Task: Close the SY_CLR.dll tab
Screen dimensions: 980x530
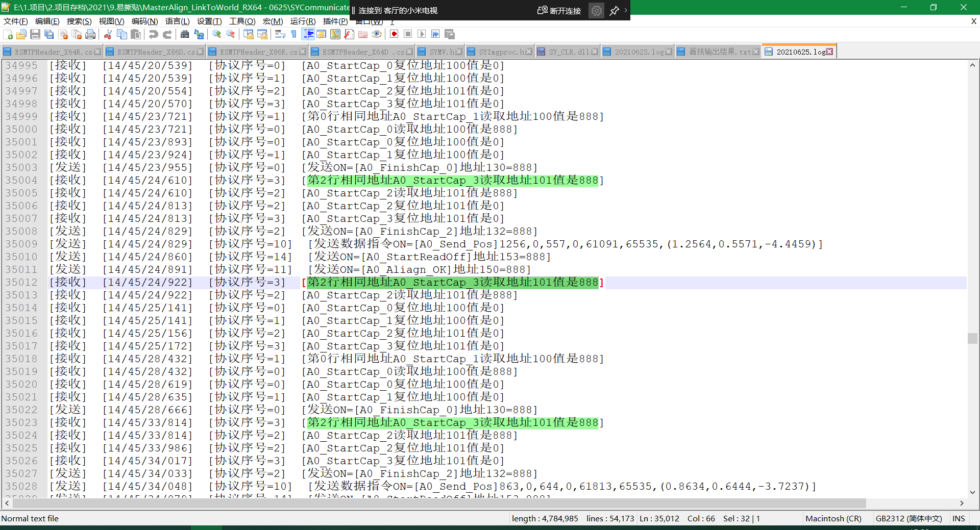Action: click(x=595, y=52)
